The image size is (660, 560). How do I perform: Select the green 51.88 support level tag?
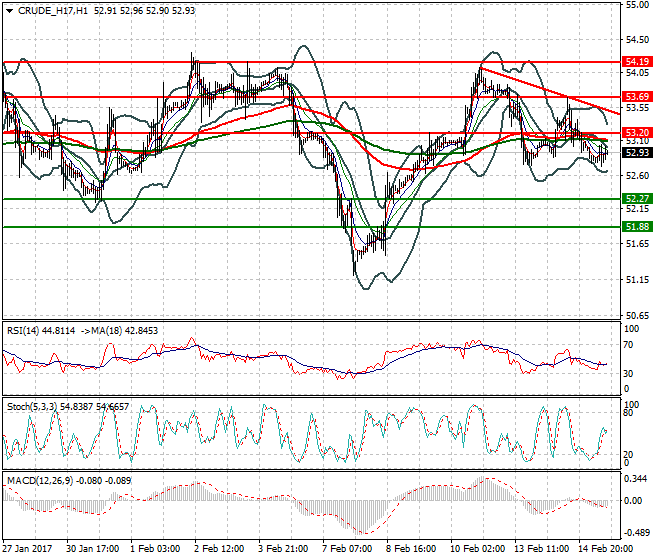click(637, 226)
